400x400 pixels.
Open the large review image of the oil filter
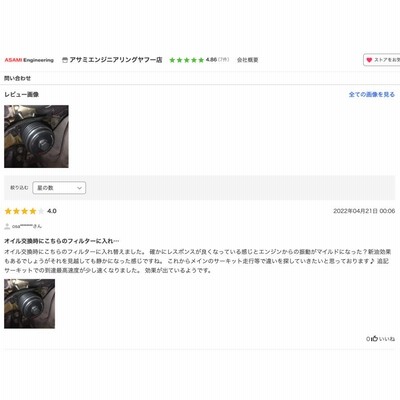point(36,136)
